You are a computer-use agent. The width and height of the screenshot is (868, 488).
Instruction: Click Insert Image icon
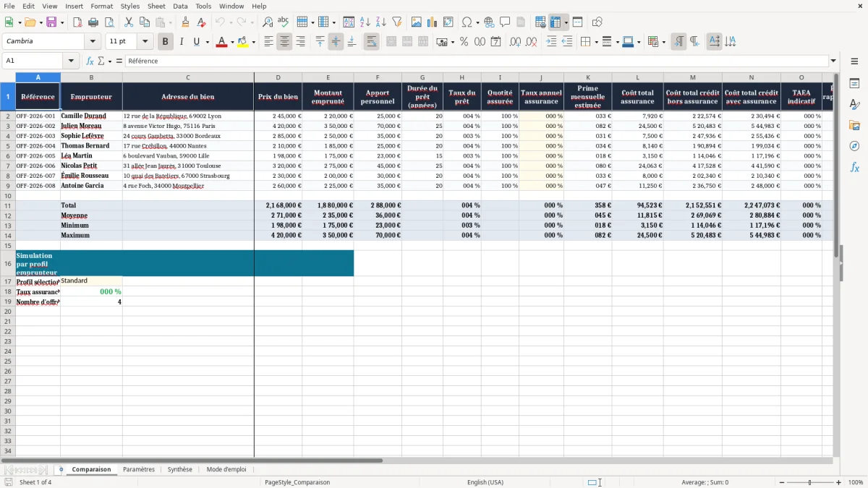417,22
